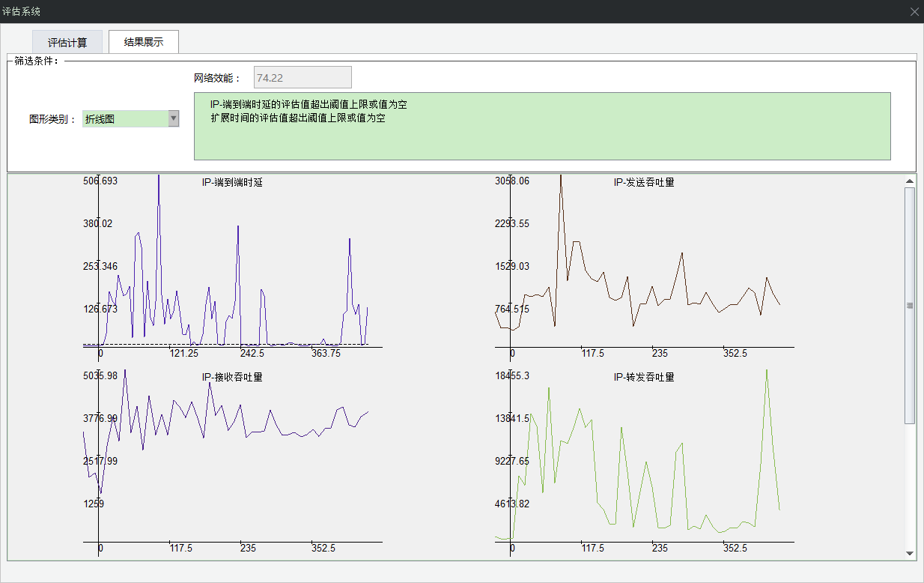
Task: Click the 网络效能 value field
Action: tap(303, 77)
